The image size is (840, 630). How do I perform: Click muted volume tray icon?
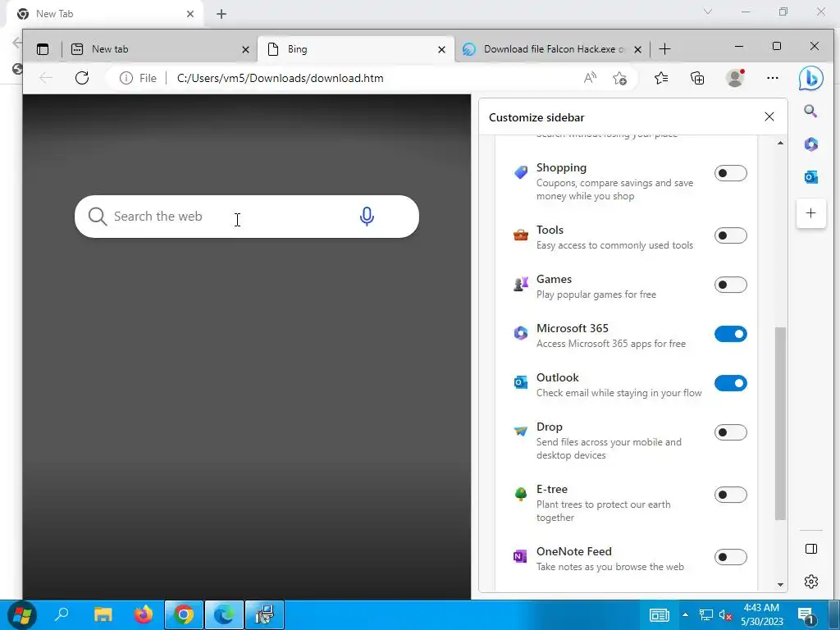tap(725, 615)
